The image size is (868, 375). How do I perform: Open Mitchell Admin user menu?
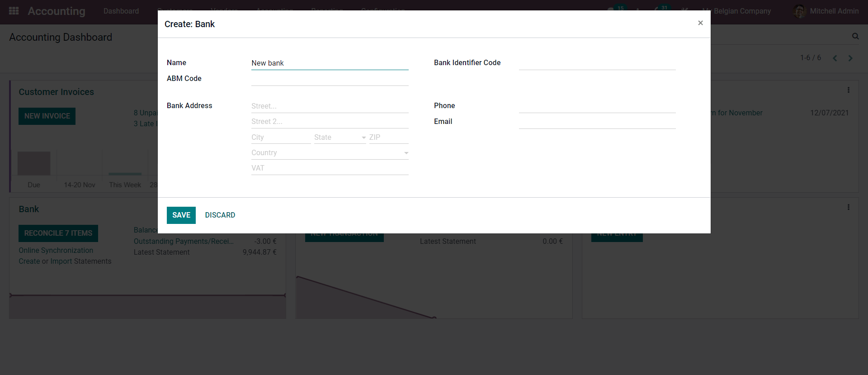coord(827,11)
